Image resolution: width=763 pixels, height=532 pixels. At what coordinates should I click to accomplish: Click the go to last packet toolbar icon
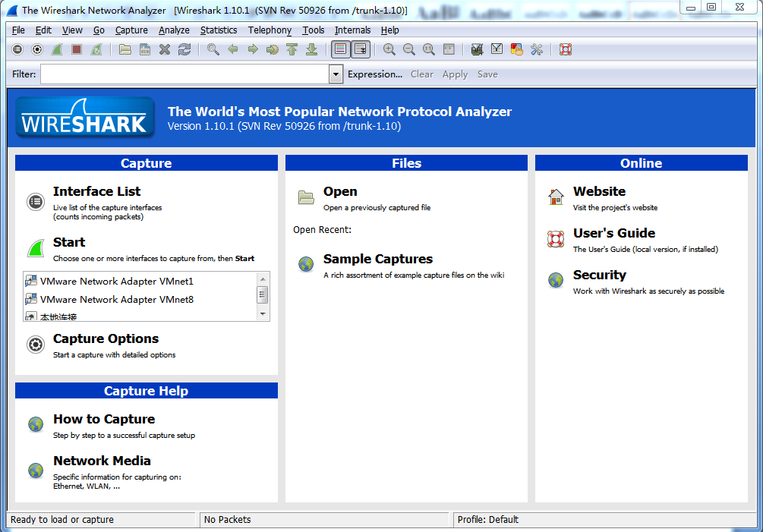point(312,49)
